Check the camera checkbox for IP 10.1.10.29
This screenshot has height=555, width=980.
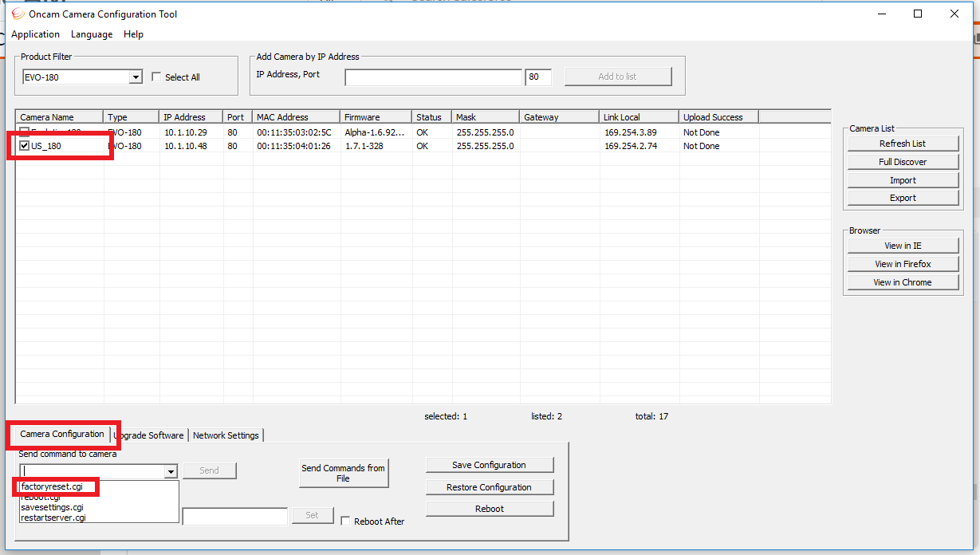25,132
